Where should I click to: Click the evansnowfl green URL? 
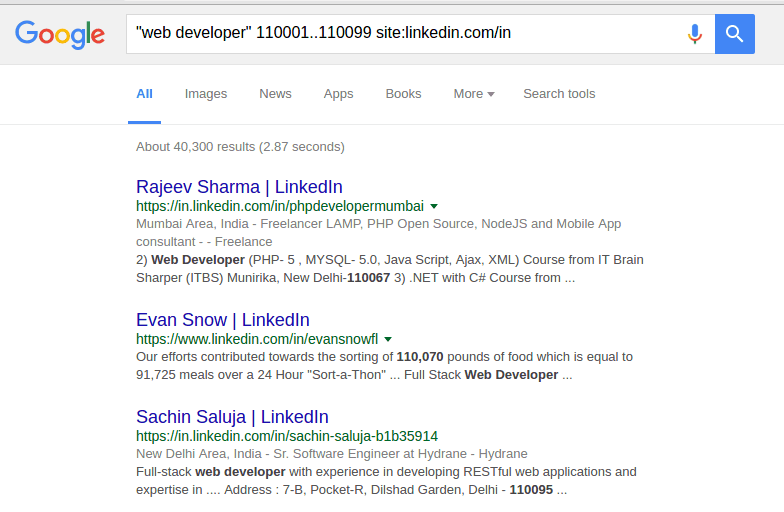click(x=257, y=339)
